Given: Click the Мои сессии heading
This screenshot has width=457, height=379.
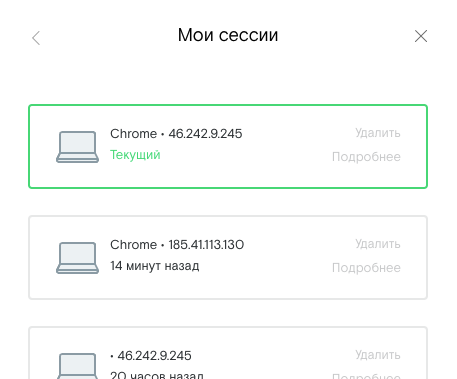Looking at the screenshot, I should coord(228,35).
